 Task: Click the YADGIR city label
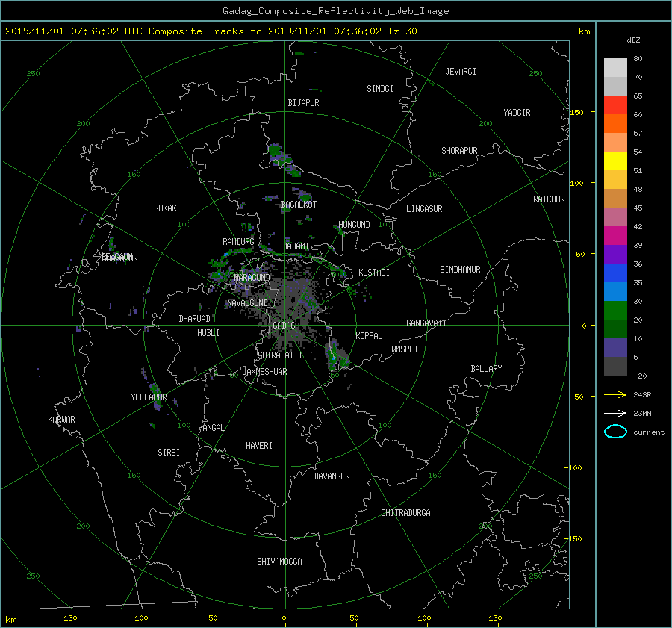(x=517, y=113)
